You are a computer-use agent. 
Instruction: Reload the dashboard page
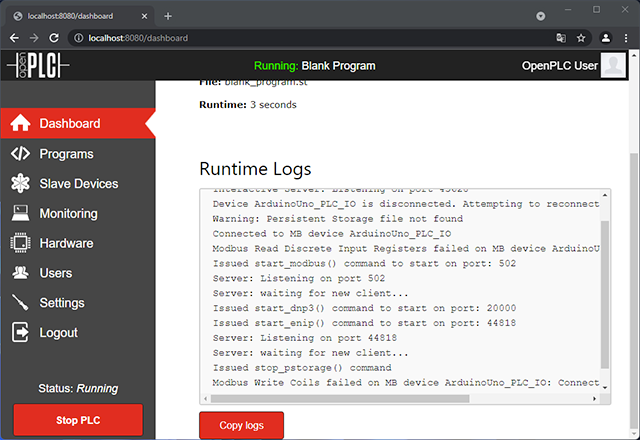(x=59, y=38)
